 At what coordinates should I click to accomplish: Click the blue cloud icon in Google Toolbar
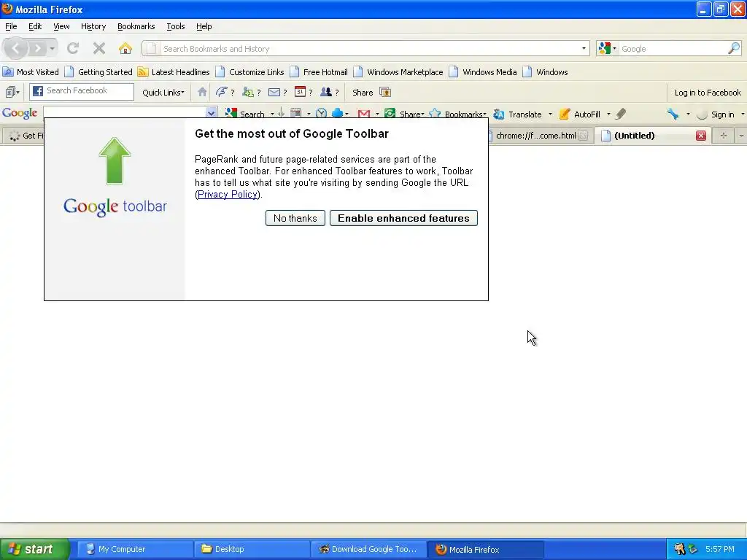337,113
